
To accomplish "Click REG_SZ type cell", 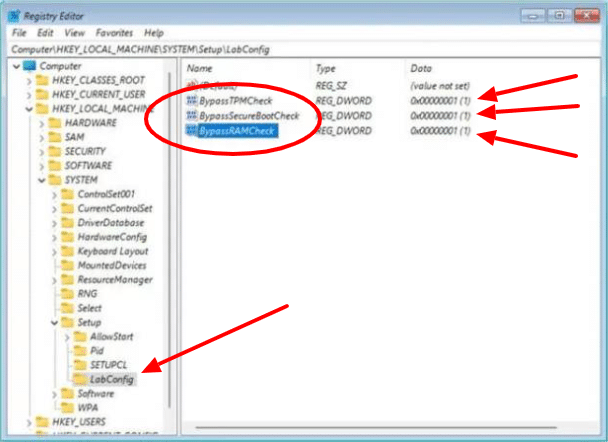I will pos(331,86).
